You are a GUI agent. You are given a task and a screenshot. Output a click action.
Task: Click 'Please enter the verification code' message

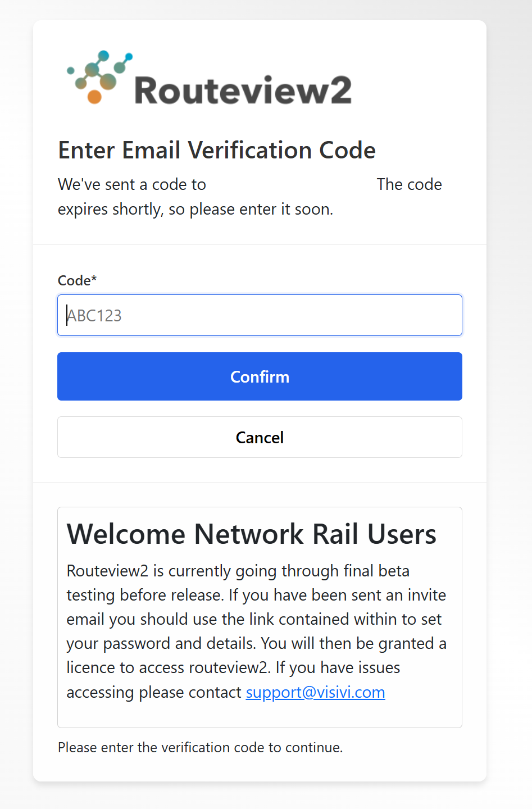[200, 748]
